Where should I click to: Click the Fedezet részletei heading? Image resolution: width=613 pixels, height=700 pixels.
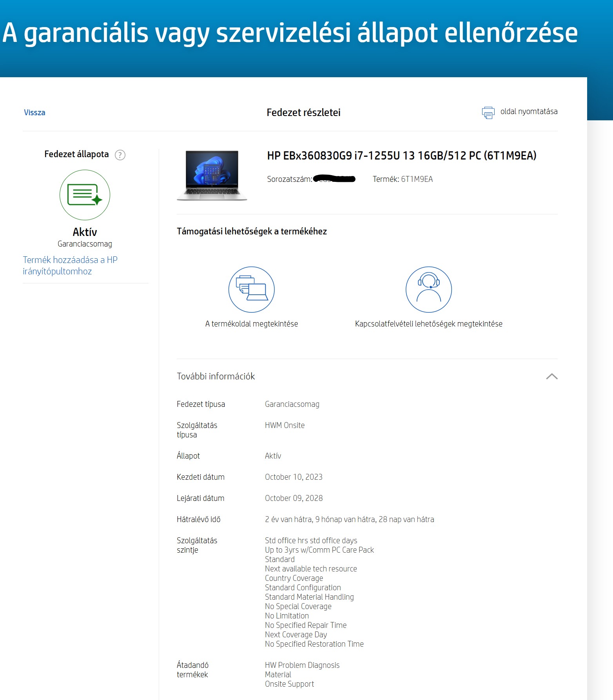coord(303,112)
